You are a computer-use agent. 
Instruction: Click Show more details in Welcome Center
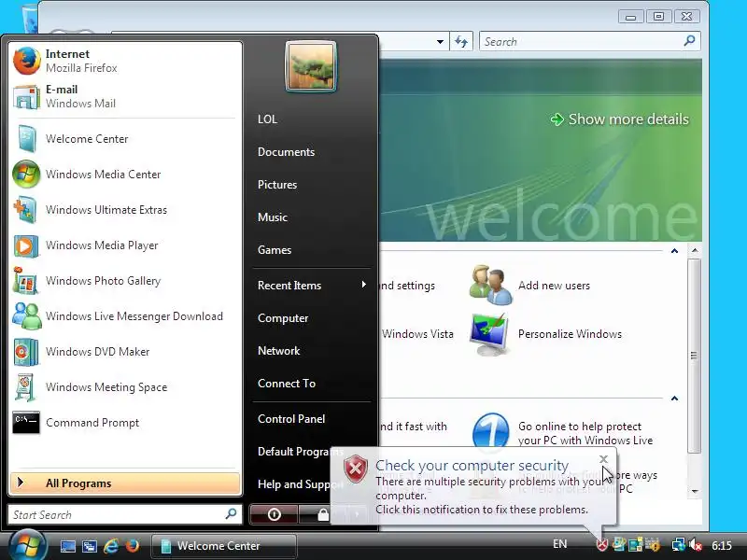[619, 119]
